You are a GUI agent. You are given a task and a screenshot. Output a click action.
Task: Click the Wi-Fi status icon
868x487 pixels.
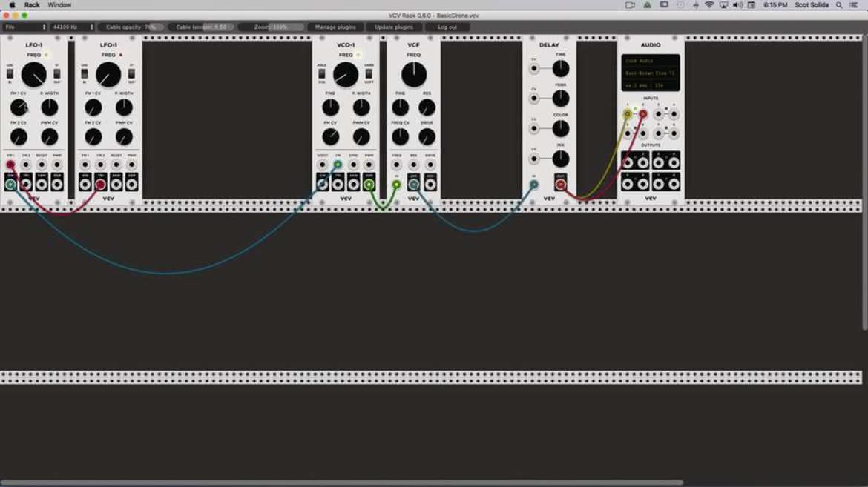click(x=709, y=5)
